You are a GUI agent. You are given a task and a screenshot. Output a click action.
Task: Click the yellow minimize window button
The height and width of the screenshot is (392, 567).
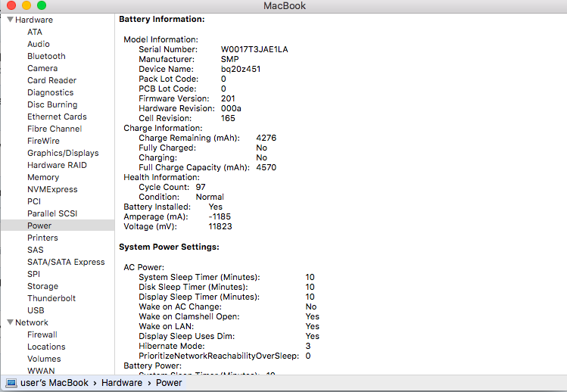click(x=26, y=5)
